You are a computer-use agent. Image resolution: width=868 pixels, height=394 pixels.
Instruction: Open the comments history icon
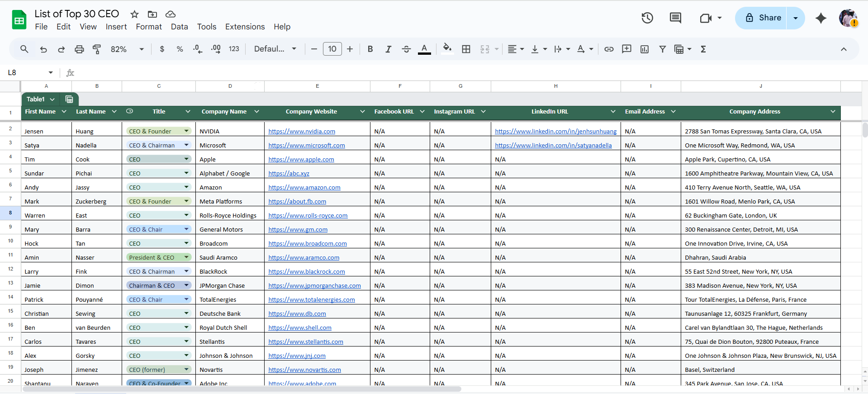675,18
